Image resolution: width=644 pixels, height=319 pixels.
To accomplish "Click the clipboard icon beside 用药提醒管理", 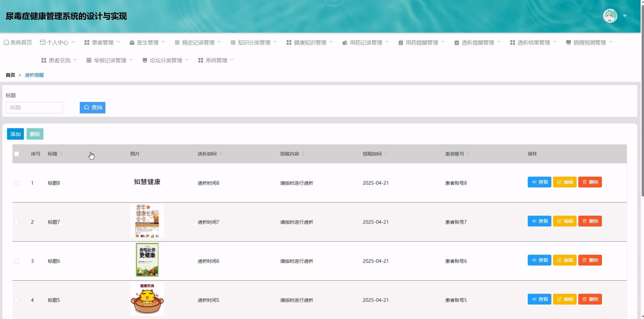I will click(x=401, y=42).
